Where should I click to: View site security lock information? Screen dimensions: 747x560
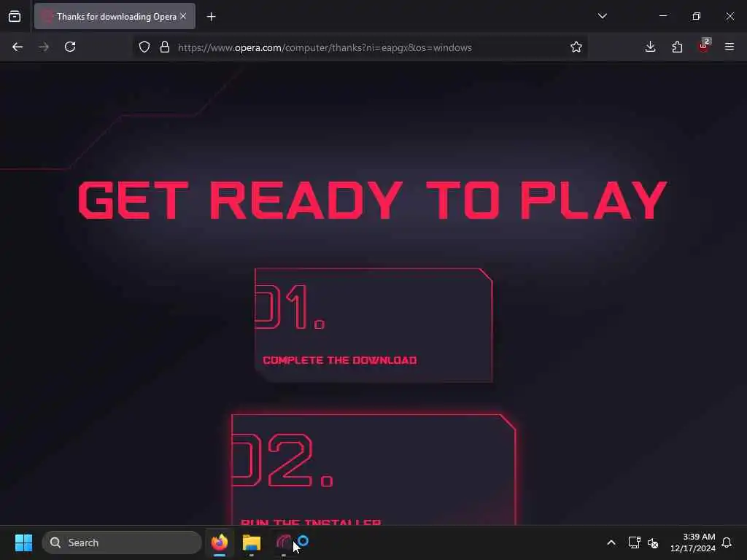pos(165,47)
